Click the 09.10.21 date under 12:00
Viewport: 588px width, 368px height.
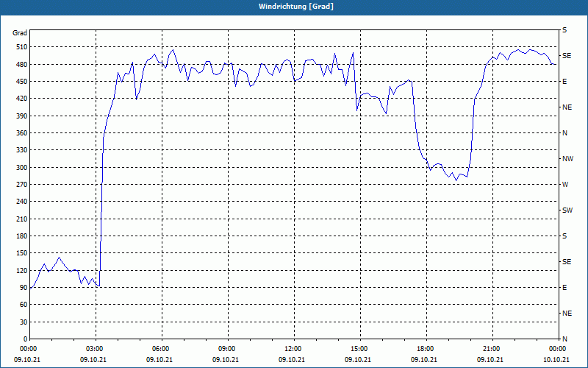[291, 360]
